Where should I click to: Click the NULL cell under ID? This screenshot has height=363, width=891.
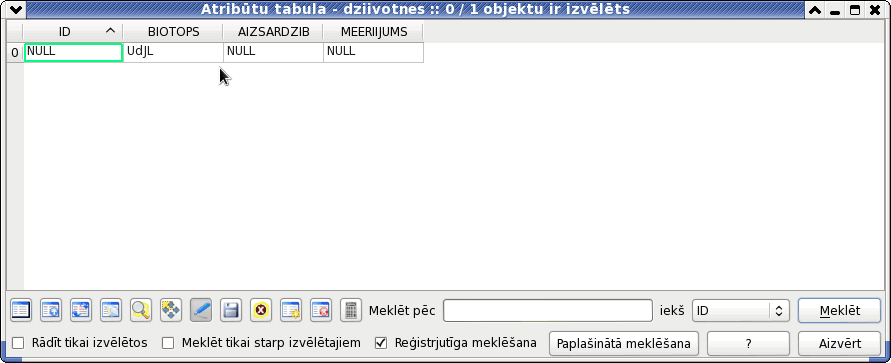(x=73, y=52)
